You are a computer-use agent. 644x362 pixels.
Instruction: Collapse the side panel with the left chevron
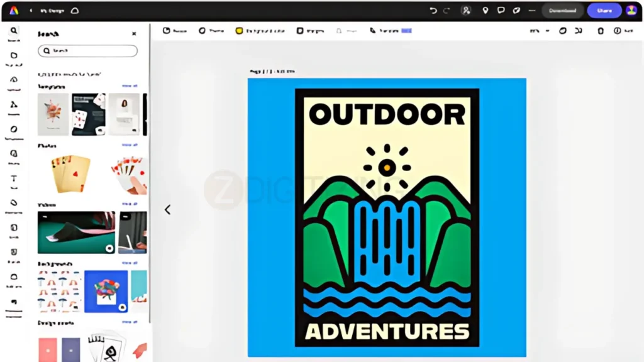click(167, 209)
